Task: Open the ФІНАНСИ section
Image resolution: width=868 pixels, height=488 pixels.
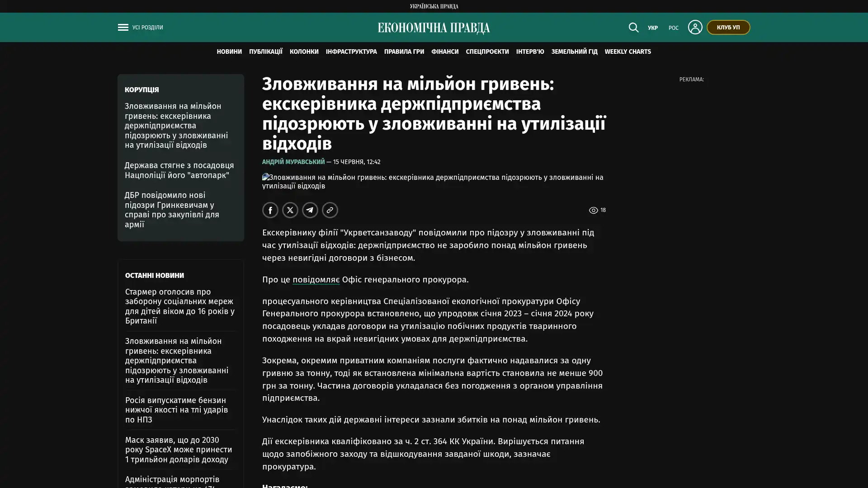Action: [x=445, y=52]
